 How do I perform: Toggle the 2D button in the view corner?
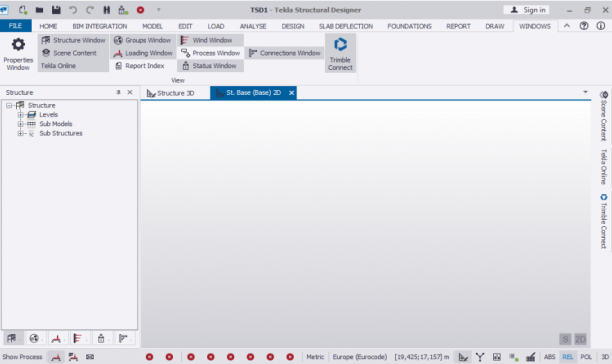pyautogui.click(x=580, y=339)
